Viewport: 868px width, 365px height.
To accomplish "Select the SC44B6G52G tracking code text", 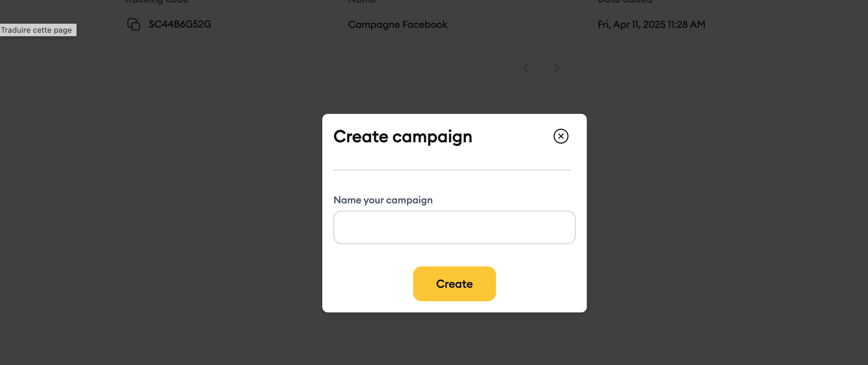I will click(180, 24).
